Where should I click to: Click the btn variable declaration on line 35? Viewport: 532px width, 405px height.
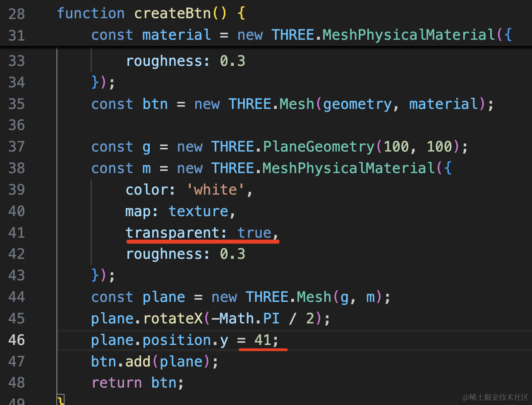156,104
